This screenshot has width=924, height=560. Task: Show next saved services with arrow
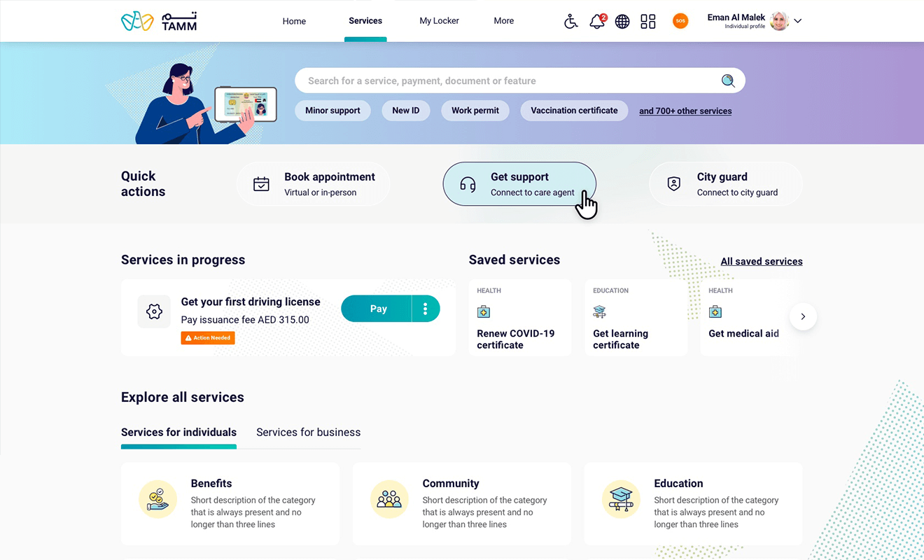(x=803, y=317)
